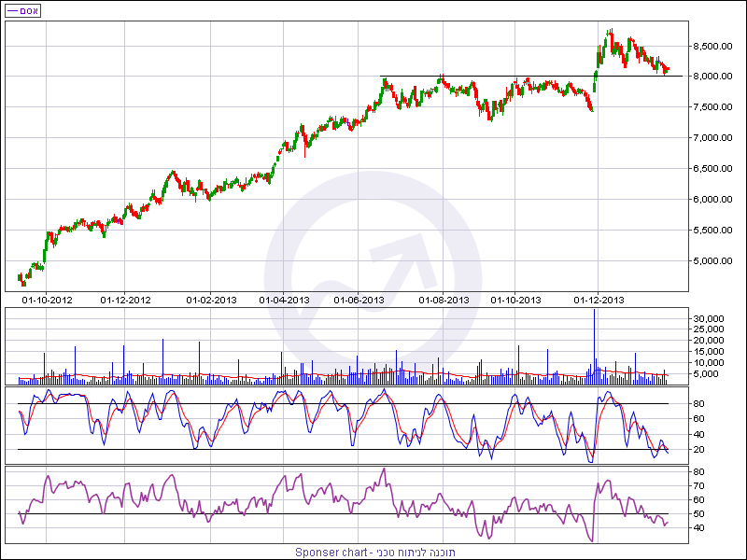
Task: Click the 7,000.00 price axis label
Action: point(712,138)
